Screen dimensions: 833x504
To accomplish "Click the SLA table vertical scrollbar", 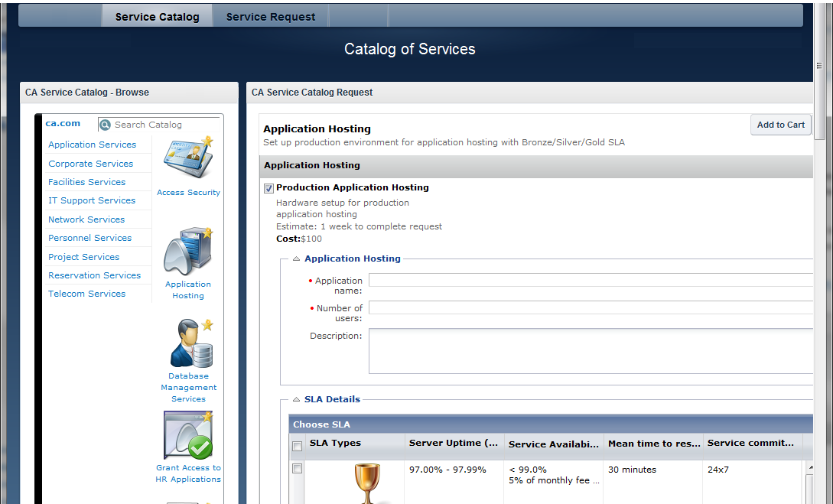I will click(809, 482).
